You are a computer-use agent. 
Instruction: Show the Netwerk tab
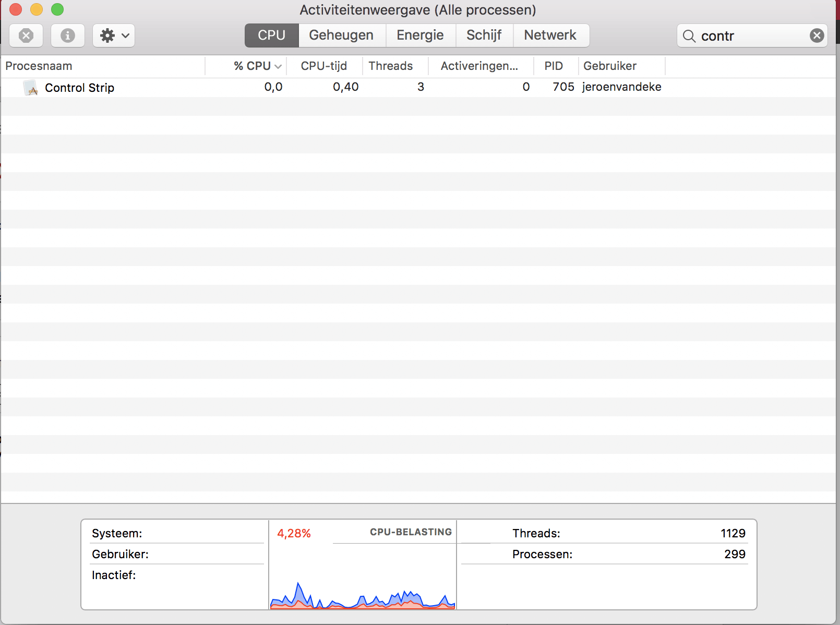(551, 35)
